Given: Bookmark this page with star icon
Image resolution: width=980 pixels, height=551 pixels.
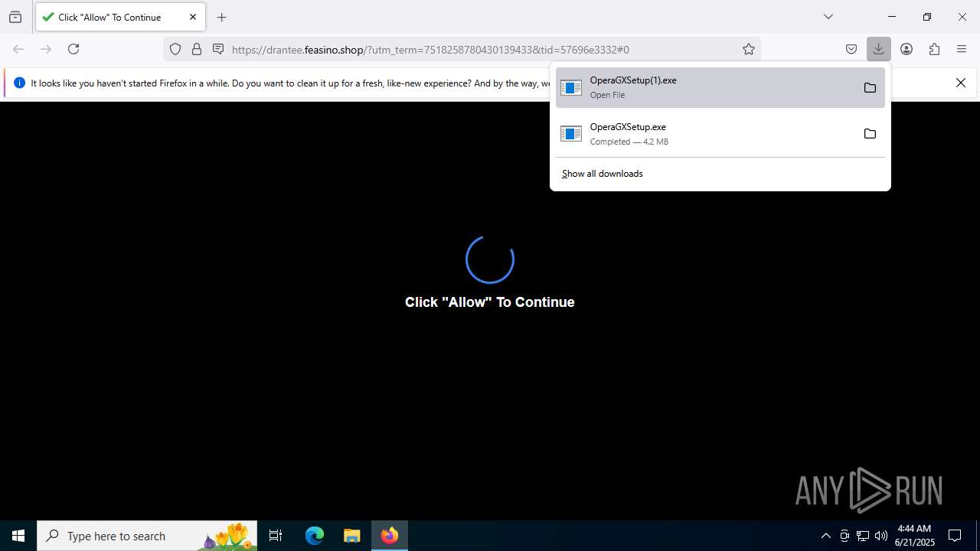Looking at the screenshot, I should (749, 49).
